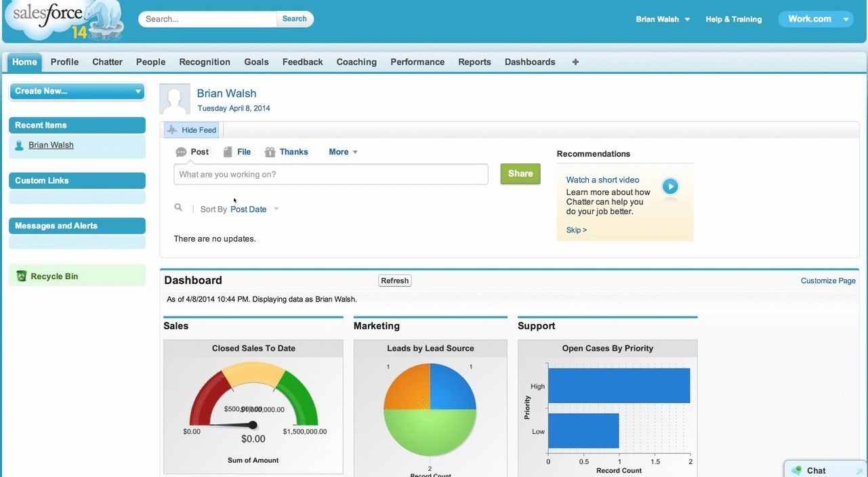868x477 pixels.
Task: Click the File document icon
Action: click(x=228, y=152)
